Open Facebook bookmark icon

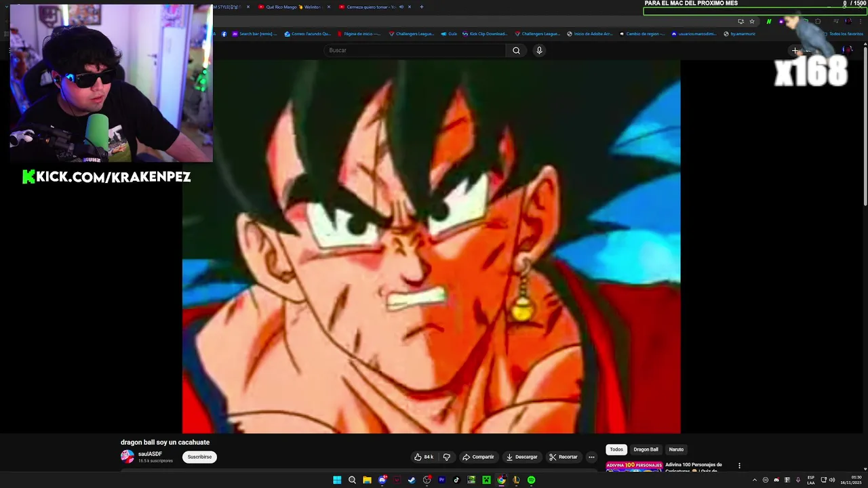coord(224,34)
